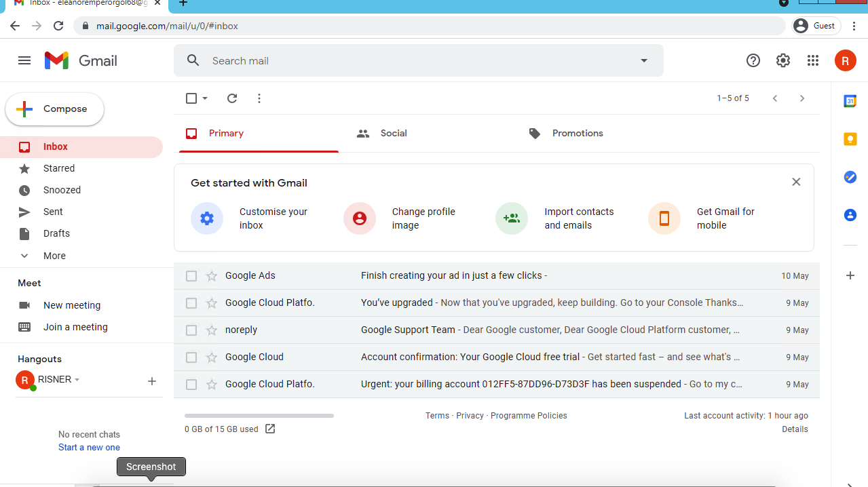Click the Change profile image icon
The image size is (868, 487).
[360, 218]
